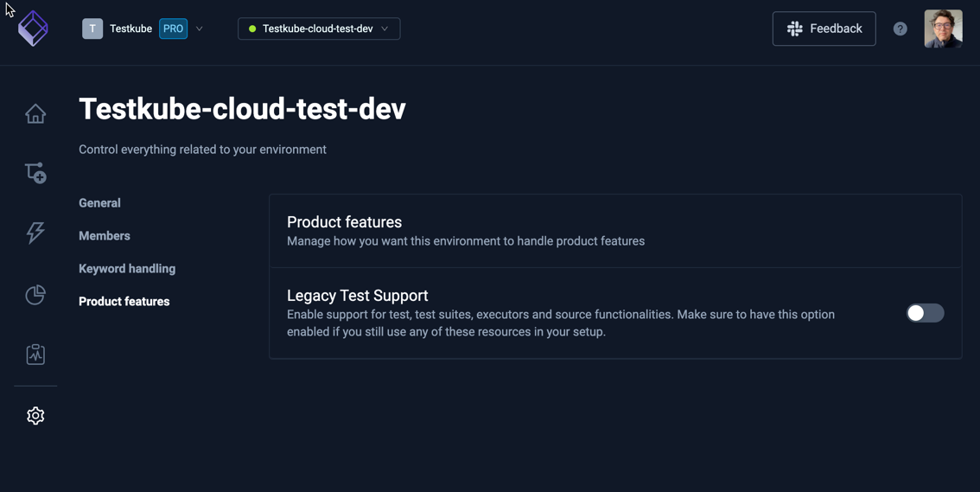Open the clipboard status icon in the sidebar

(35, 355)
